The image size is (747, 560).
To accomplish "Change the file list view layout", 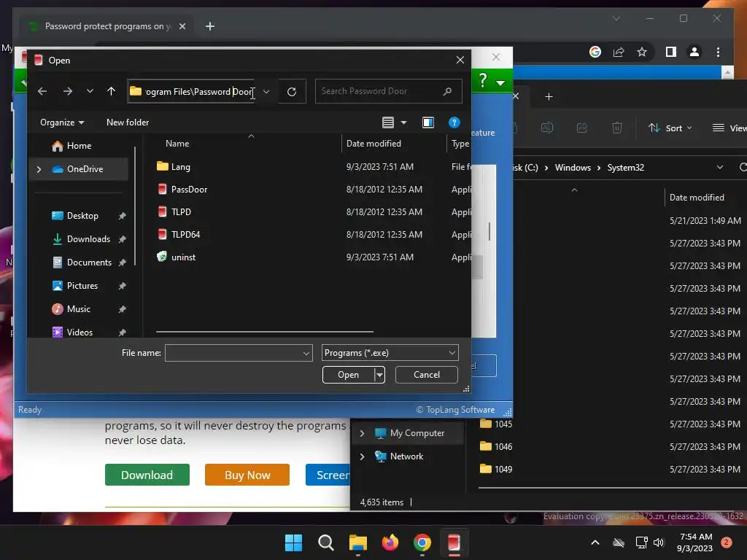I will 388,122.
